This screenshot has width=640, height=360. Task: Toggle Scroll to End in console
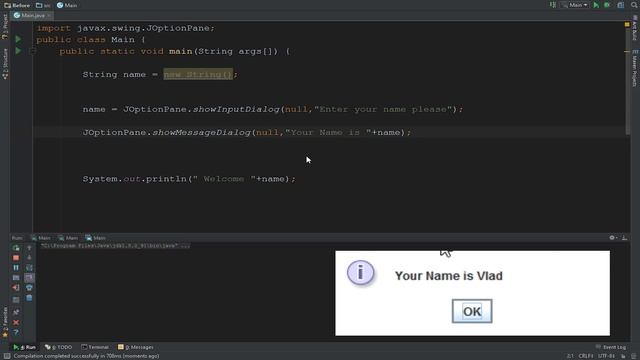click(29, 278)
